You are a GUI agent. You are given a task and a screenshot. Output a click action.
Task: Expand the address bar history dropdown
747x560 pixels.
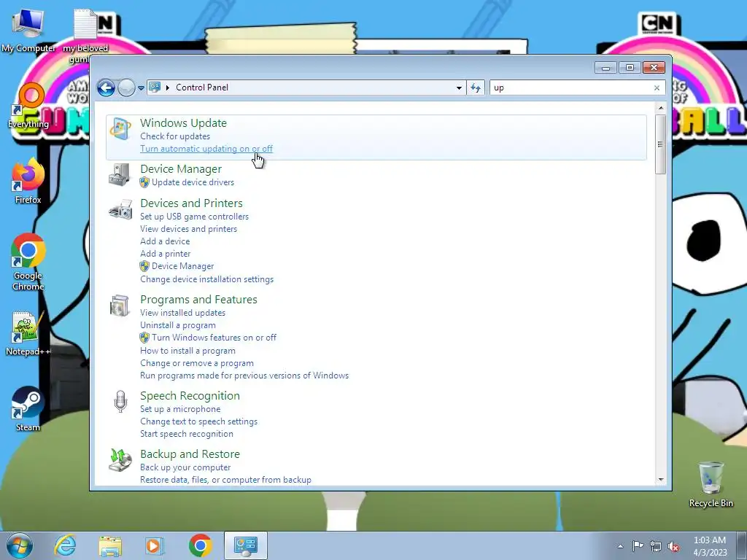pyautogui.click(x=459, y=87)
